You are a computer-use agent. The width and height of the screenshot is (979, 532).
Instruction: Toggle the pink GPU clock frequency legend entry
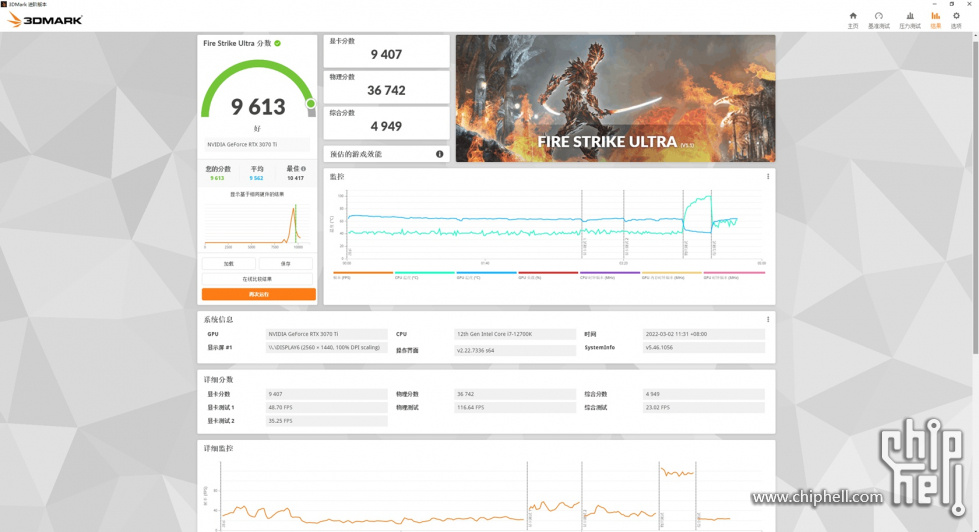[734, 275]
